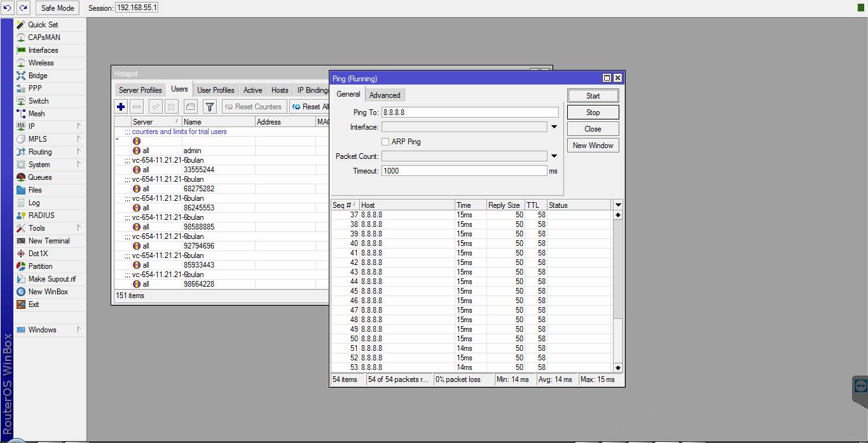Image resolution: width=868 pixels, height=443 pixels.
Task: Open Hosts tab in Hotspot
Action: click(x=280, y=90)
